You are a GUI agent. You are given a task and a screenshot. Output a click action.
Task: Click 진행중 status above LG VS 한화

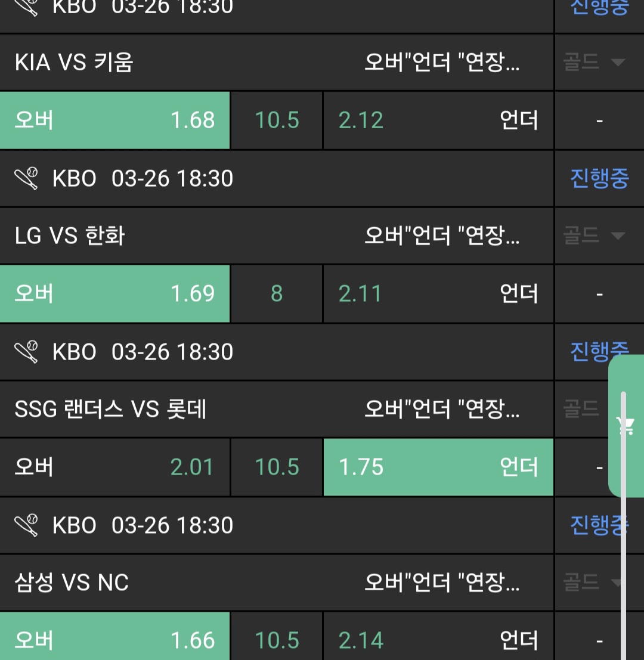click(599, 178)
